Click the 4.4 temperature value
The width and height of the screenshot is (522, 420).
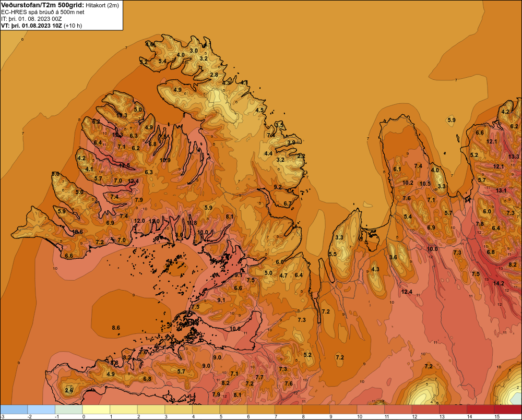tap(268, 153)
